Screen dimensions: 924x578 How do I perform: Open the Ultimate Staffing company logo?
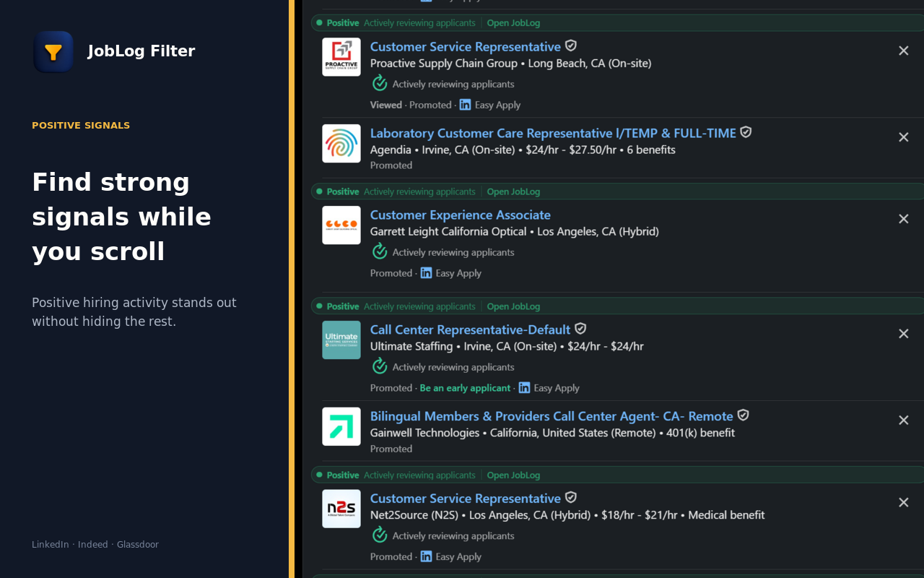click(x=341, y=340)
